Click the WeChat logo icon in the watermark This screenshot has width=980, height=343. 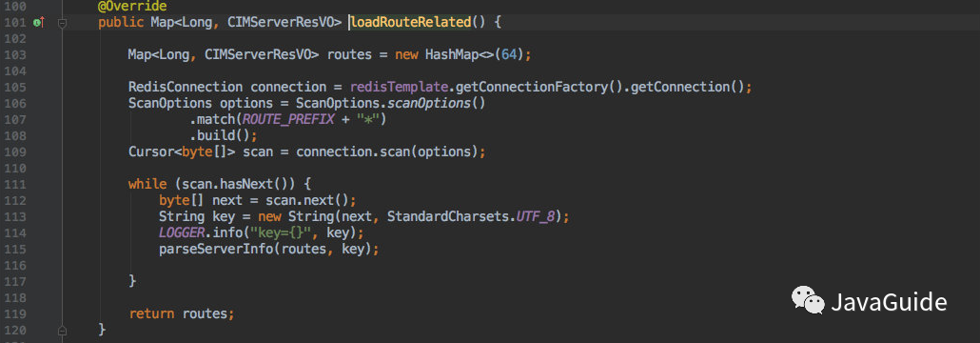tap(808, 300)
